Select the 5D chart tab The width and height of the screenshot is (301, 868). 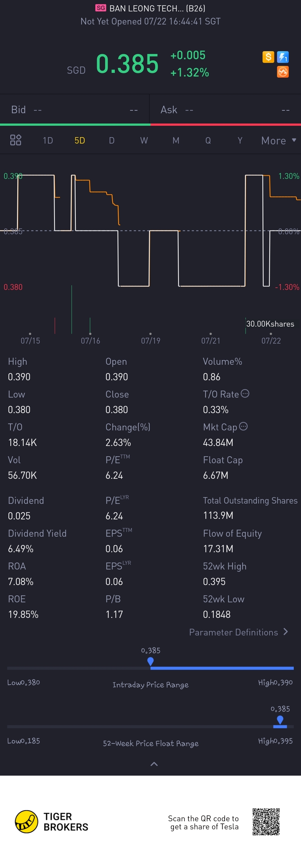(80, 140)
